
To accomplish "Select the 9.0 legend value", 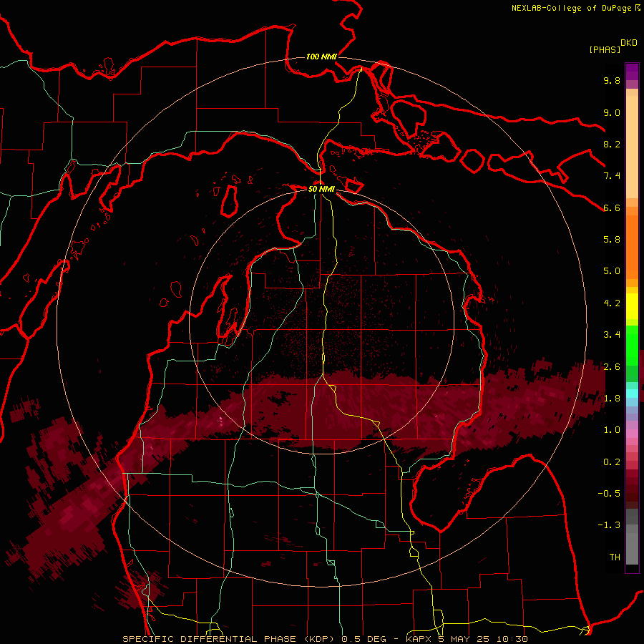I will pos(612,112).
